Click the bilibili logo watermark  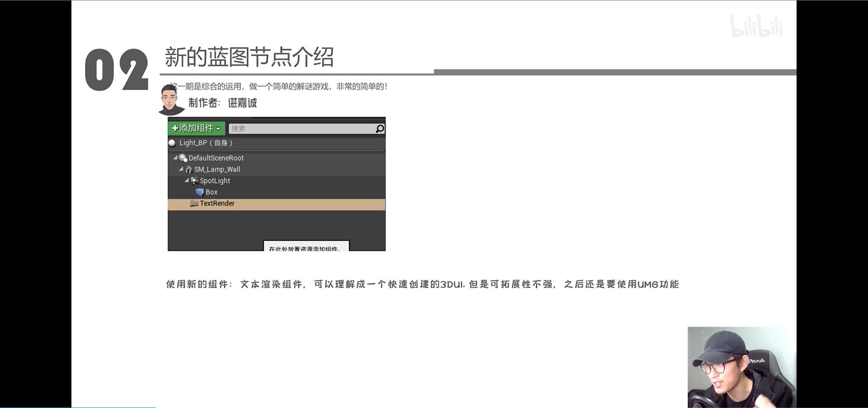pyautogui.click(x=756, y=26)
